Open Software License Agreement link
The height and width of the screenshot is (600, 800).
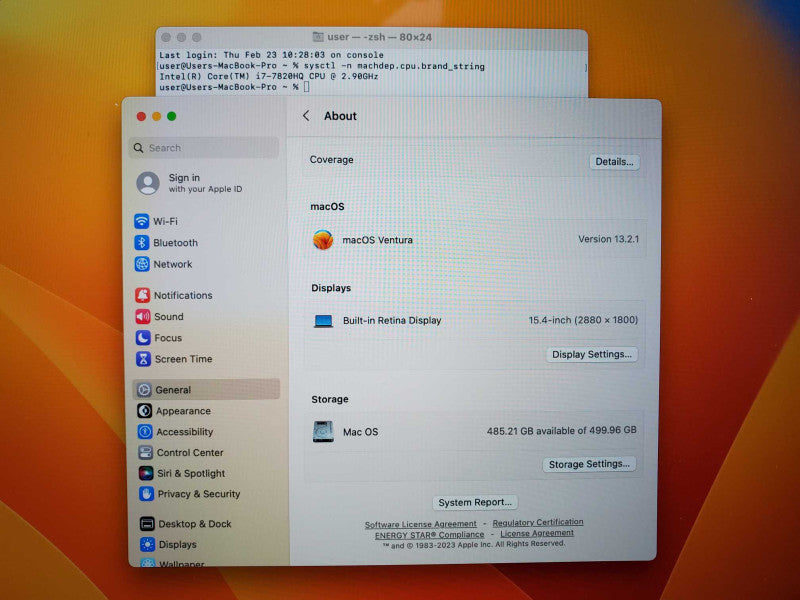420,524
